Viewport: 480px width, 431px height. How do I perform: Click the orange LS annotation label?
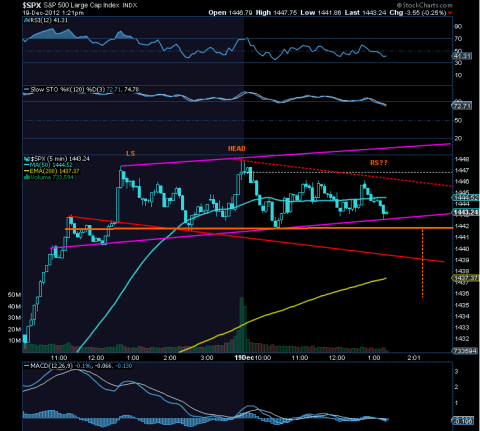[x=130, y=153]
